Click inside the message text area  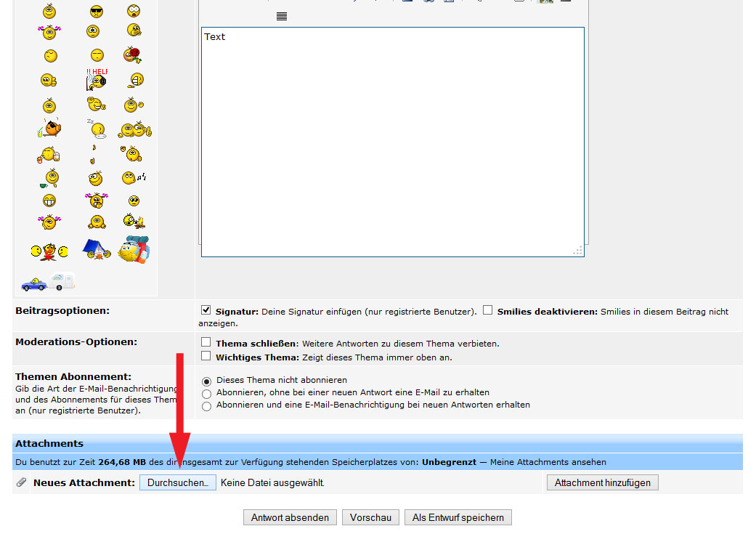(x=392, y=142)
